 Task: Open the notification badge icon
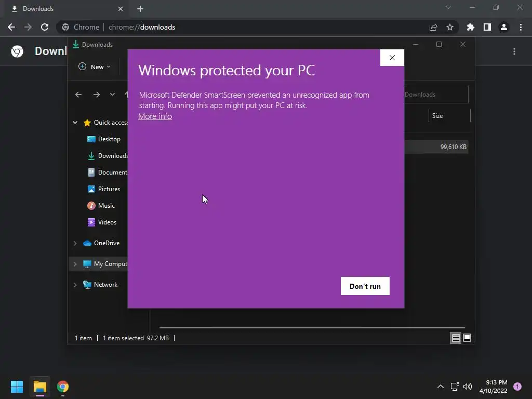[x=517, y=387]
